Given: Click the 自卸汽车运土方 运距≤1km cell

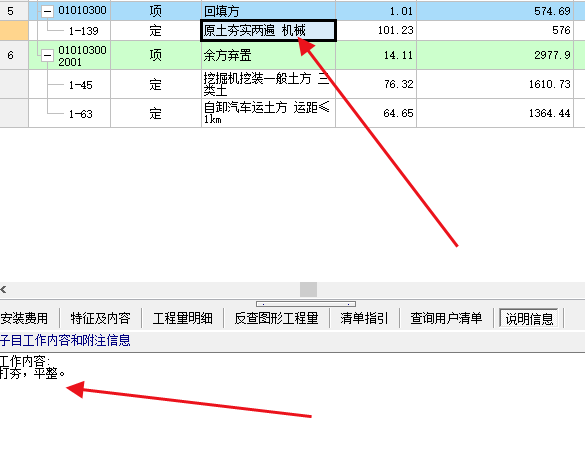Looking at the screenshot, I should [268, 113].
